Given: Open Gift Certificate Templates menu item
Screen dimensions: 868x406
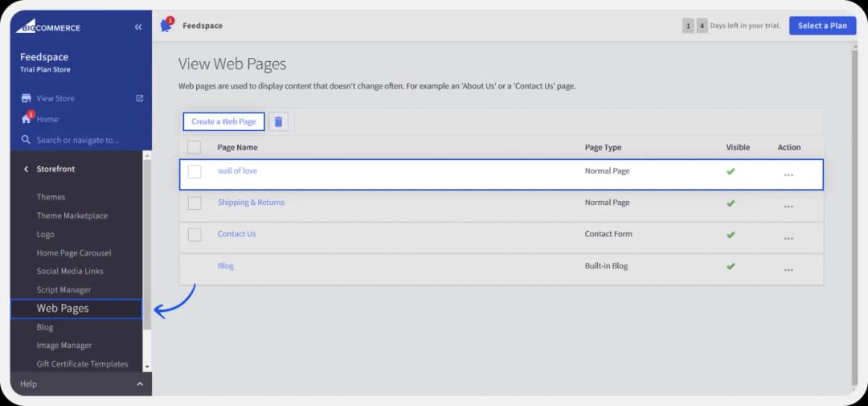Looking at the screenshot, I should [x=83, y=364].
